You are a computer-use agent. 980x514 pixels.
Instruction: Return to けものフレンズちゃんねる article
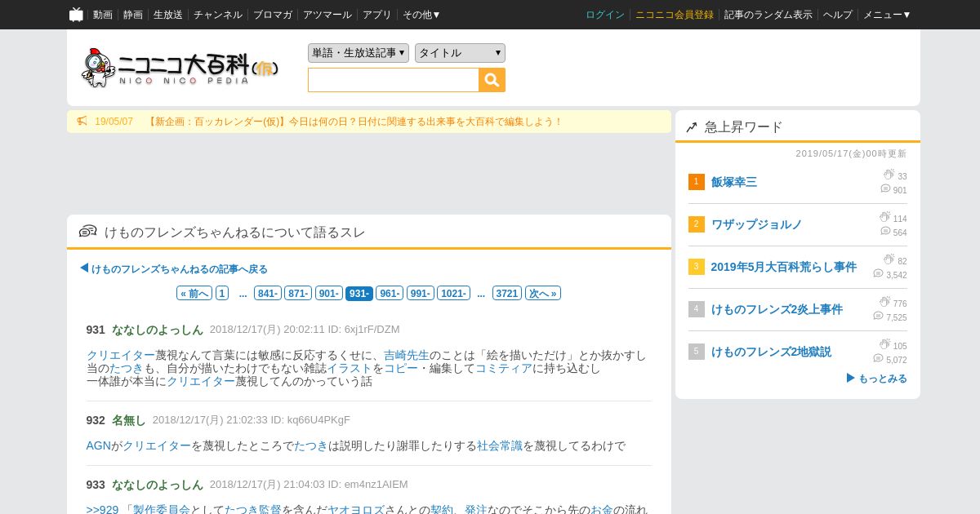coord(180,268)
